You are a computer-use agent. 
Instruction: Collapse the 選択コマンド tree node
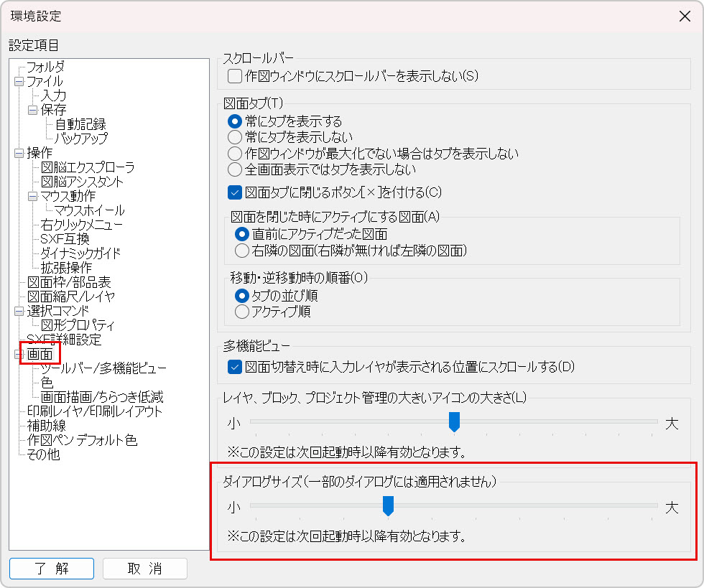tap(19, 312)
